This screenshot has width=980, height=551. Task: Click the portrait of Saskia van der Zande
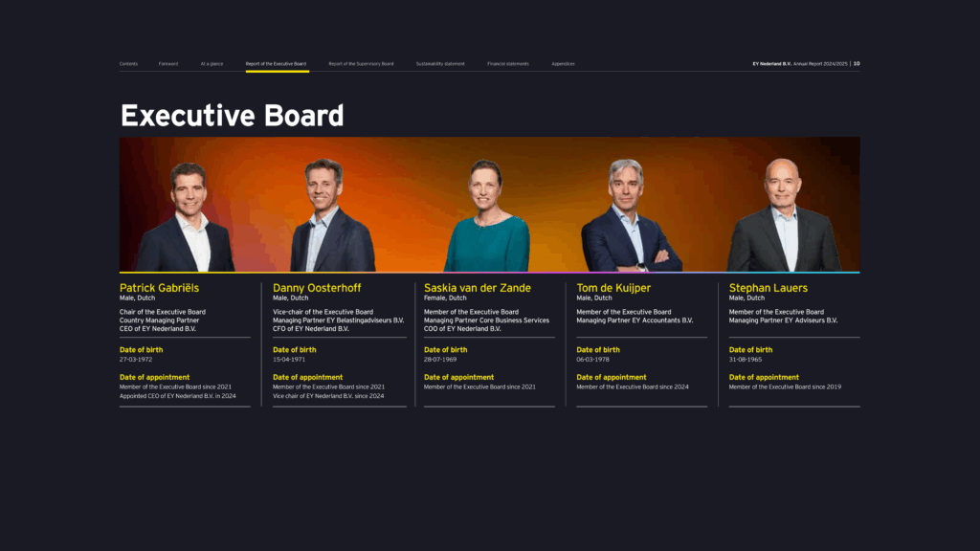[x=486, y=217]
